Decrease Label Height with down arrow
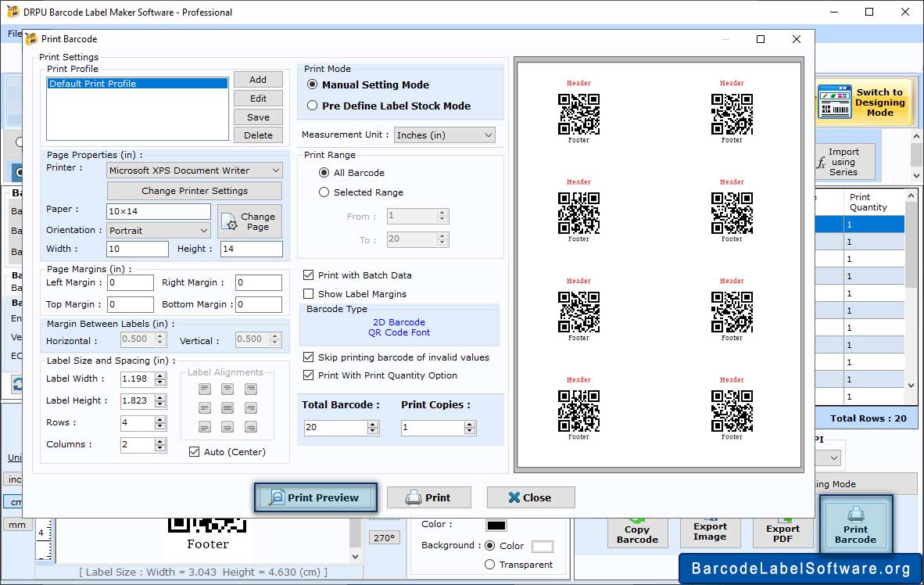 [160, 404]
